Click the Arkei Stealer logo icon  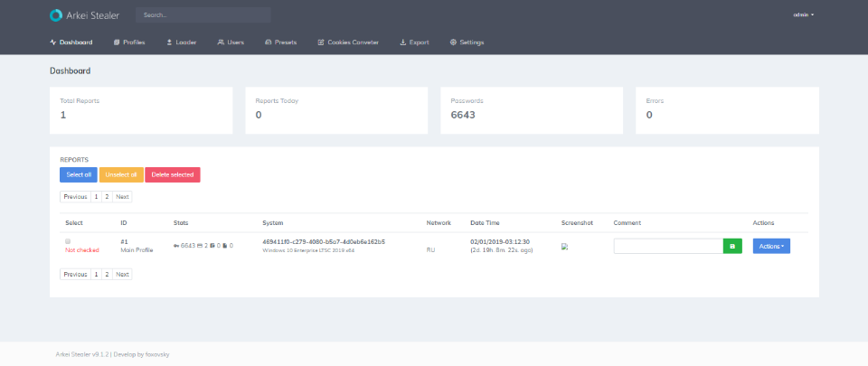[56, 15]
